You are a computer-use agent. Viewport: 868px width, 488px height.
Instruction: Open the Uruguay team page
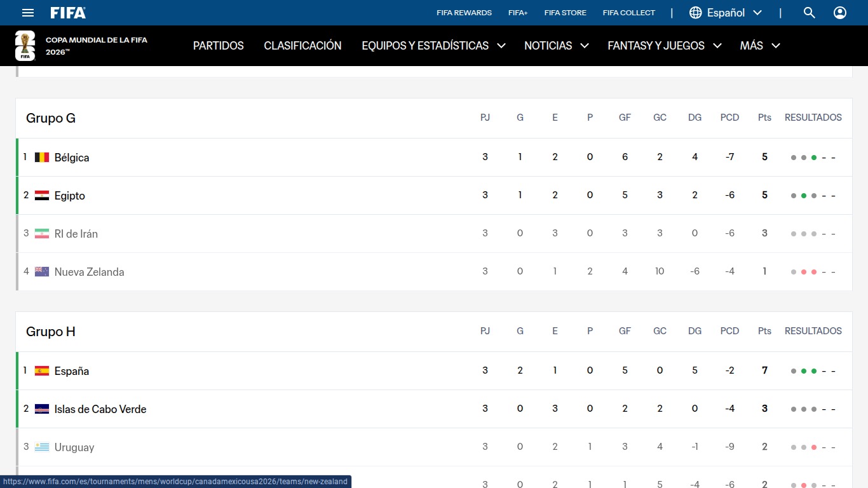(x=74, y=447)
